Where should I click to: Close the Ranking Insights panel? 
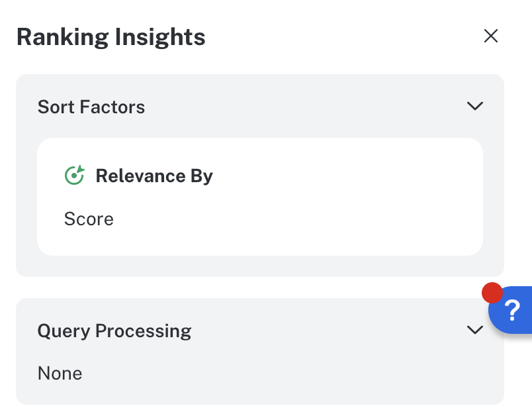point(491,36)
